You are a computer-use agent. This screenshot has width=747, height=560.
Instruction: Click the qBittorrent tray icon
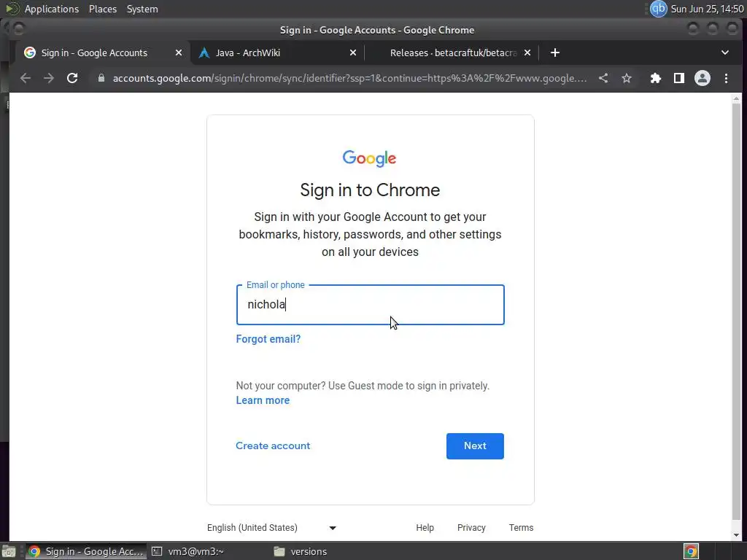659,9
